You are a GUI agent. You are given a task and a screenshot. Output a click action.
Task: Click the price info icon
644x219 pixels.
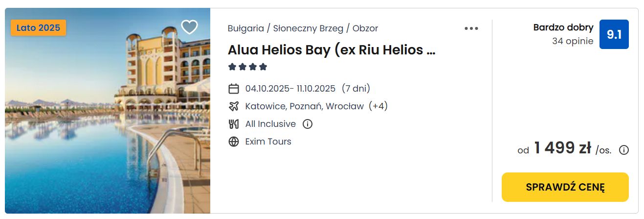[x=624, y=150]
